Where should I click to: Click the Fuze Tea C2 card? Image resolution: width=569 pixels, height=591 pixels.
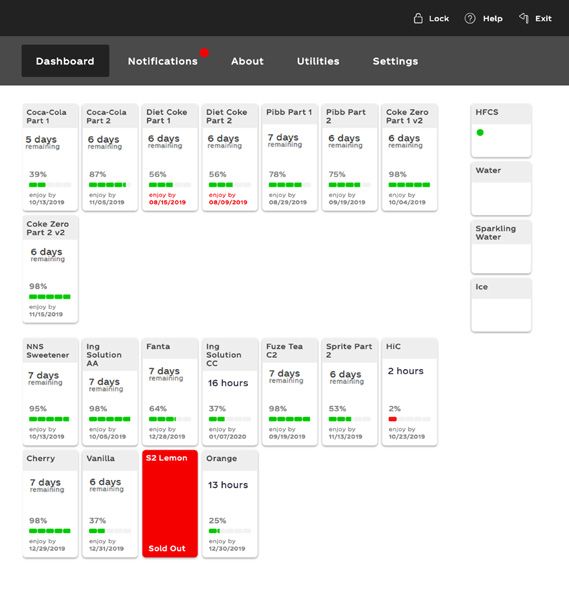pos(290,392)
